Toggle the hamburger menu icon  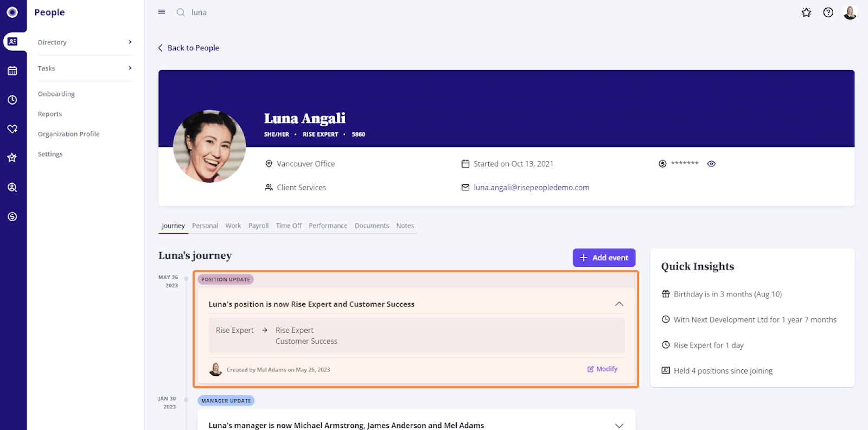click(x=162, y=12)
